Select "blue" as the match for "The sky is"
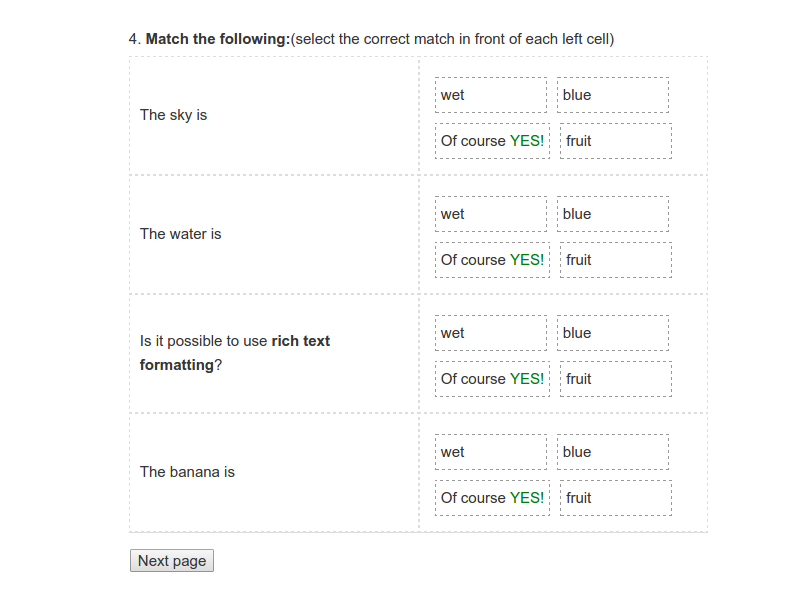This screenshot has height=600, width=800. [612, 95]
